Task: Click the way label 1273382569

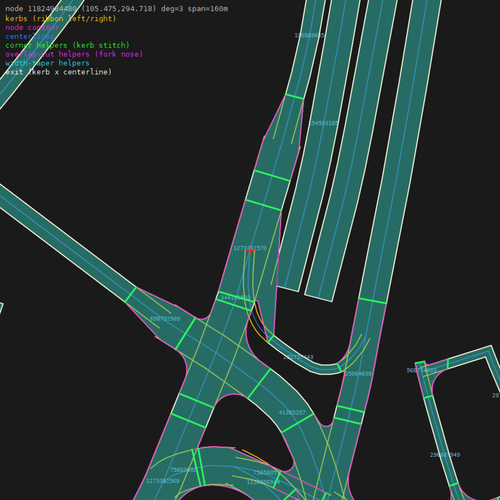Action: [163, 481]
